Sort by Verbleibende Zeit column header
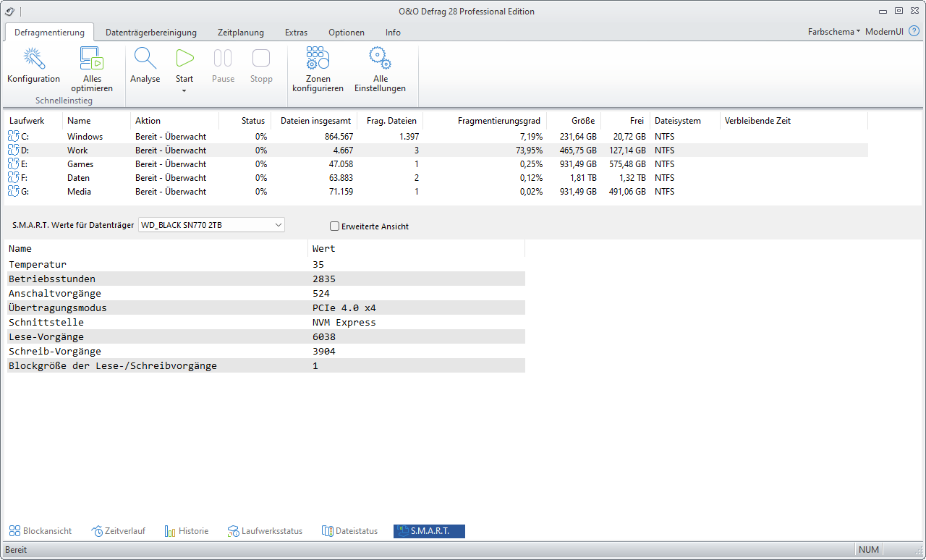 794,121
